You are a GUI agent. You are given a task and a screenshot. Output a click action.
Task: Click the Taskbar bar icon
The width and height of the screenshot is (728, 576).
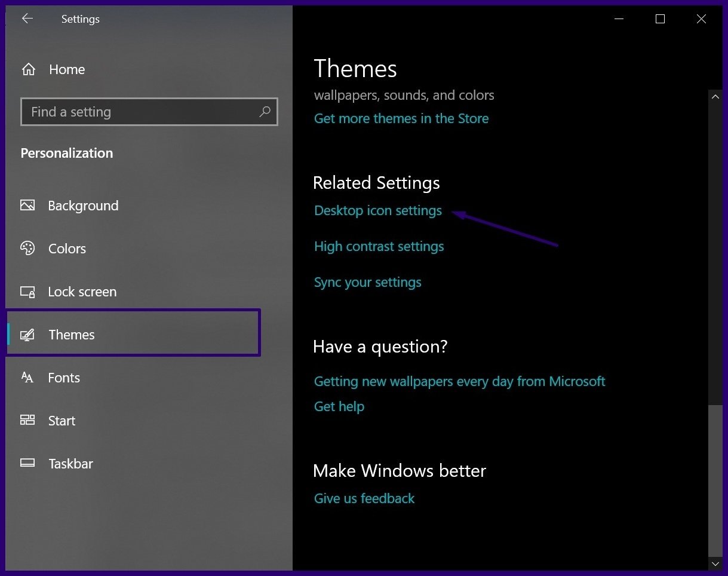[27, 463]
